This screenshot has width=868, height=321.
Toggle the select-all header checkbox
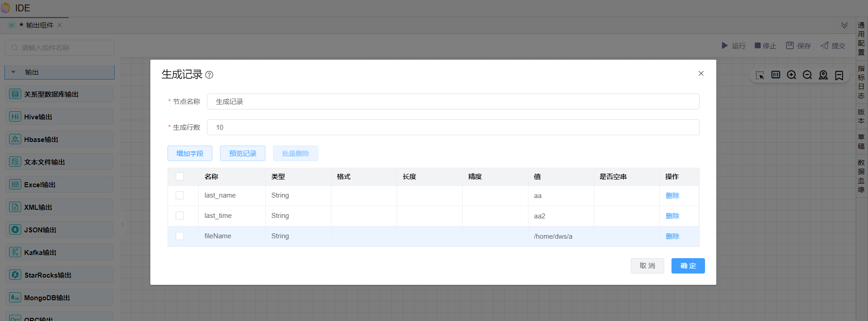pos(180,176)
